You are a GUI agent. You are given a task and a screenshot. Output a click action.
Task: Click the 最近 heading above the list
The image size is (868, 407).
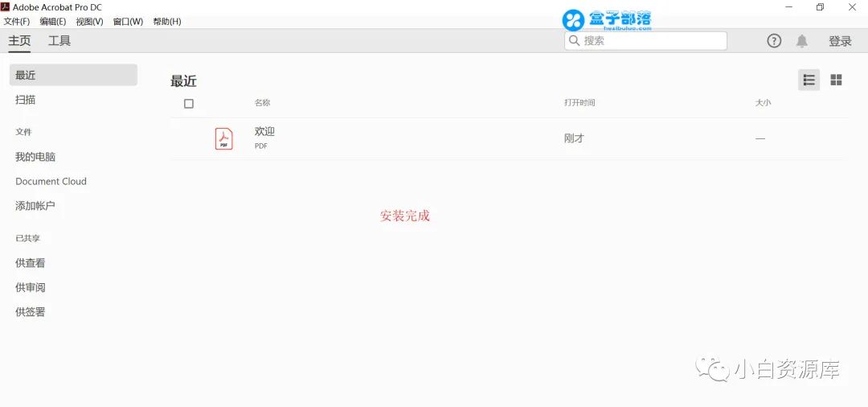[183, 81]
